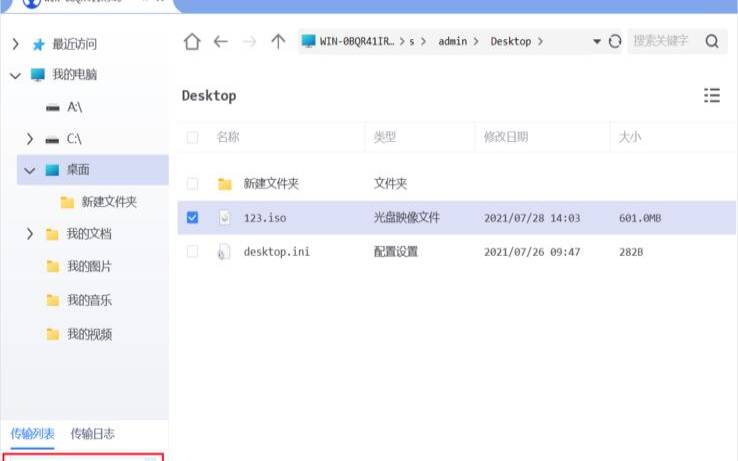Click the search magnifier icon
Viewport: 738px width, 461px height.
point(712,41)
